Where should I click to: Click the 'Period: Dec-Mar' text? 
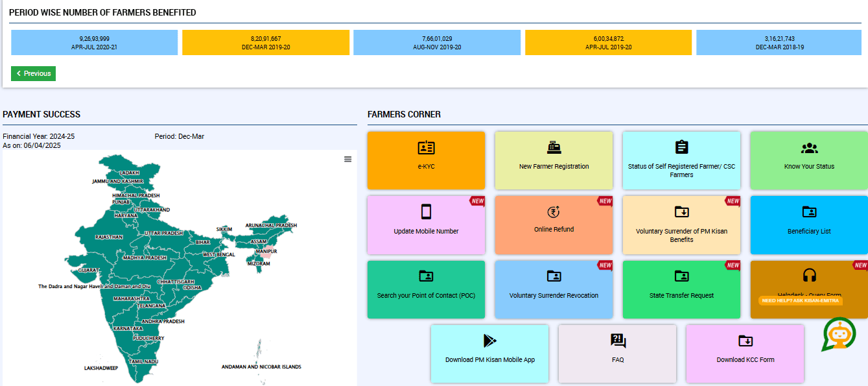click(180, 136)
